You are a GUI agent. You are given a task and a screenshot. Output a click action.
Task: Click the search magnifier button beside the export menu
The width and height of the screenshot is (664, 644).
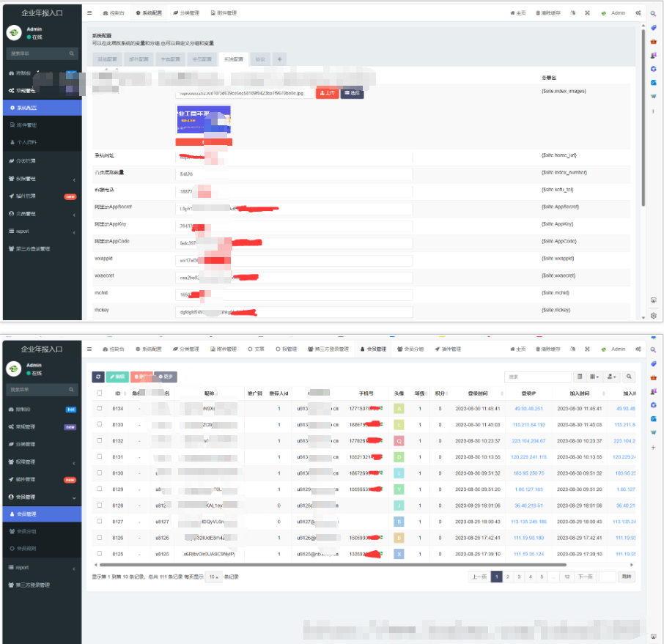click(629, 377)
